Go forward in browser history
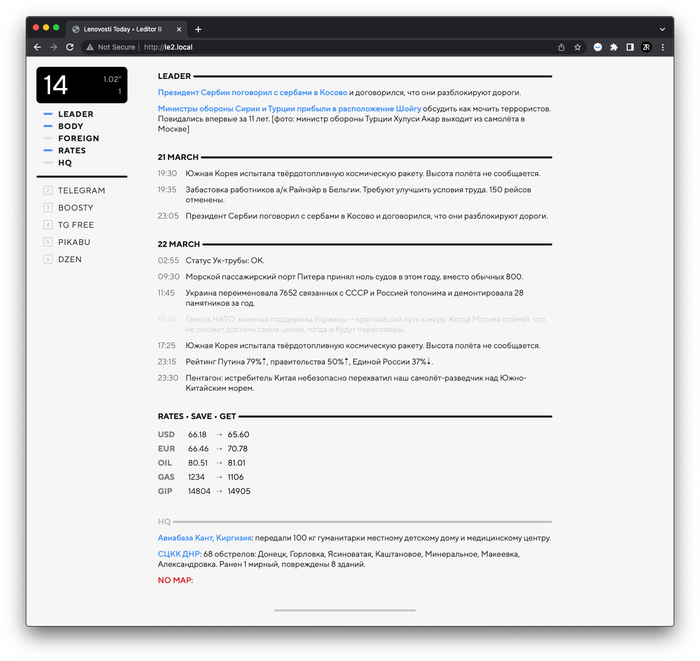This screenshot has width=700, height=661. point(54,47)
